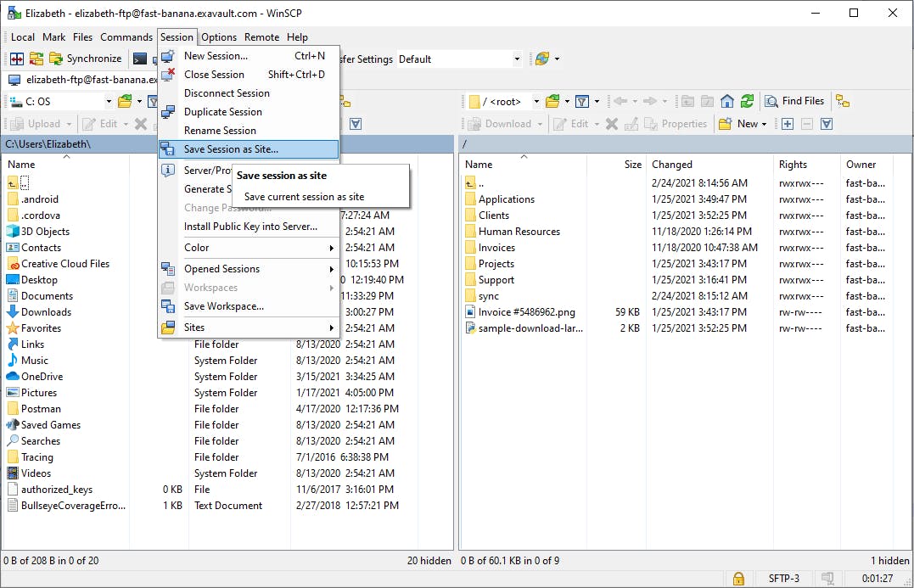
Task: Click the local path C:\Users\Elizabeth\ bar
Action: pyautogui.click(x=227, y=144)
